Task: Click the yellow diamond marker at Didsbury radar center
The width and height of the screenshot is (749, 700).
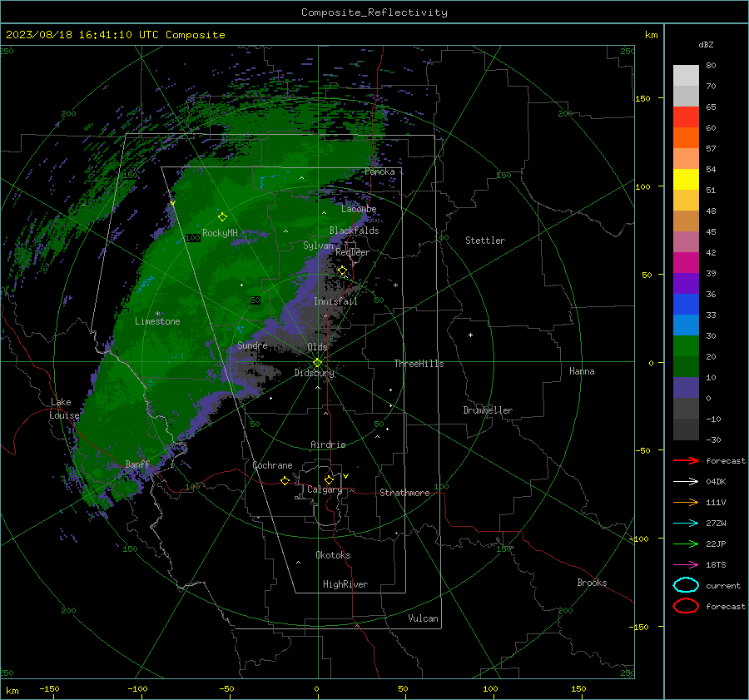Action: tap(318, 363)
